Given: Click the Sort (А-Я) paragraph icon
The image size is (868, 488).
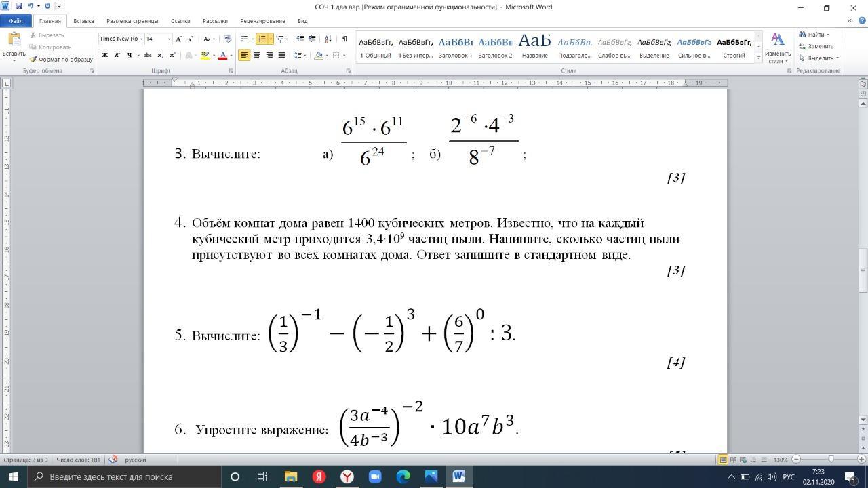Looking at the screenshot, I should point(328,39).
